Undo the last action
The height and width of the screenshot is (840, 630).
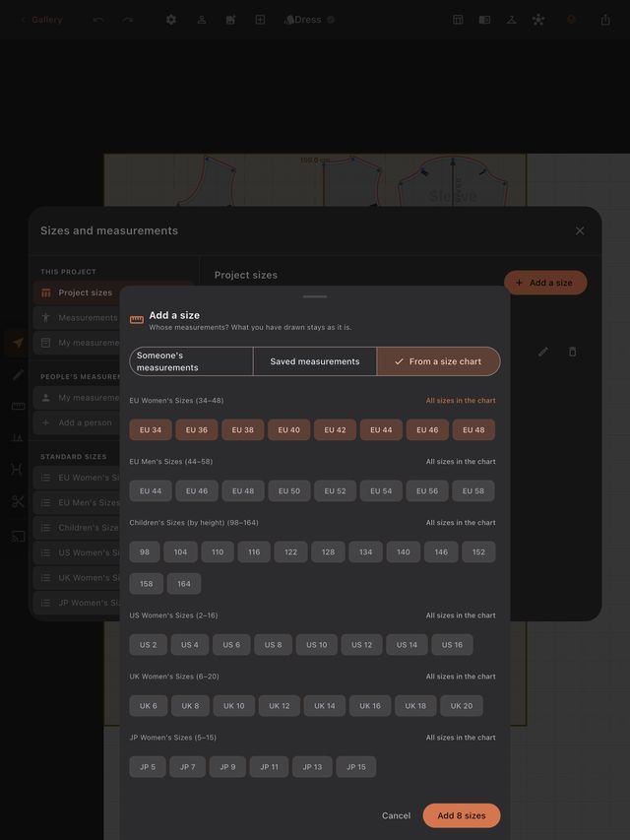98,20
